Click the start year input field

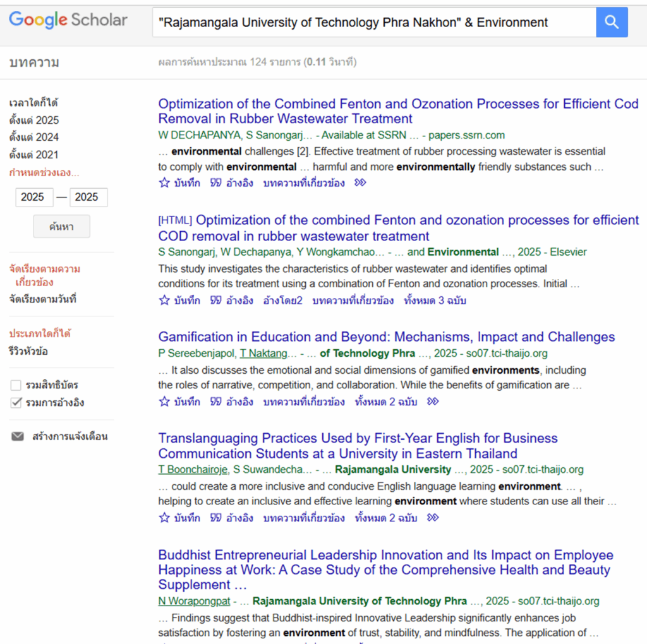click(33, 197)
